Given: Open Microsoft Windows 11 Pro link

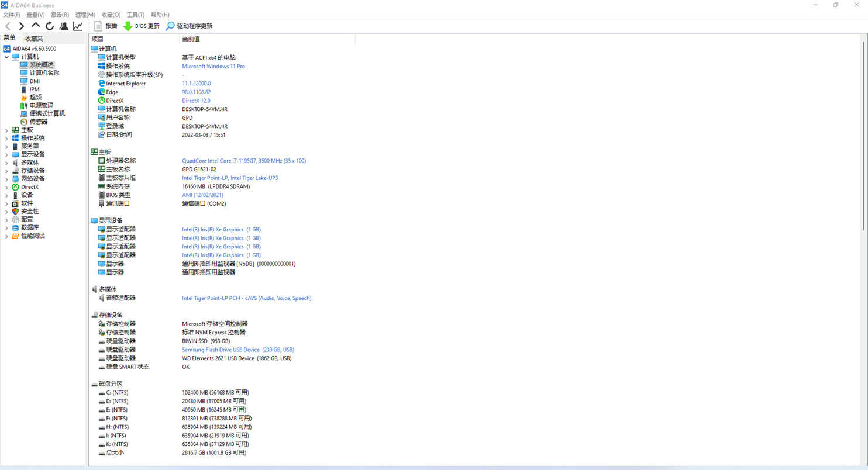Looking at the screenshot, I should click(213, 67).
